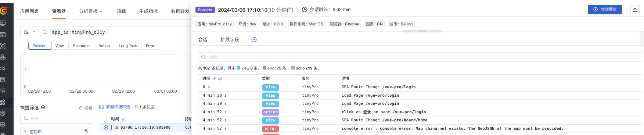644x135 pixels.
Task: Click the 操作系统: Mac OS tag
Action: click(x=306, y=24)
